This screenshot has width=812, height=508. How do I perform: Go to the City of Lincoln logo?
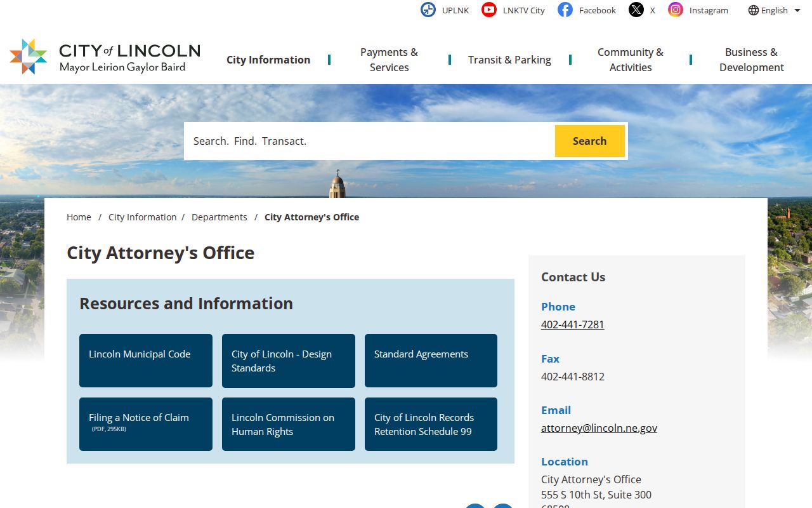(105, 57)
